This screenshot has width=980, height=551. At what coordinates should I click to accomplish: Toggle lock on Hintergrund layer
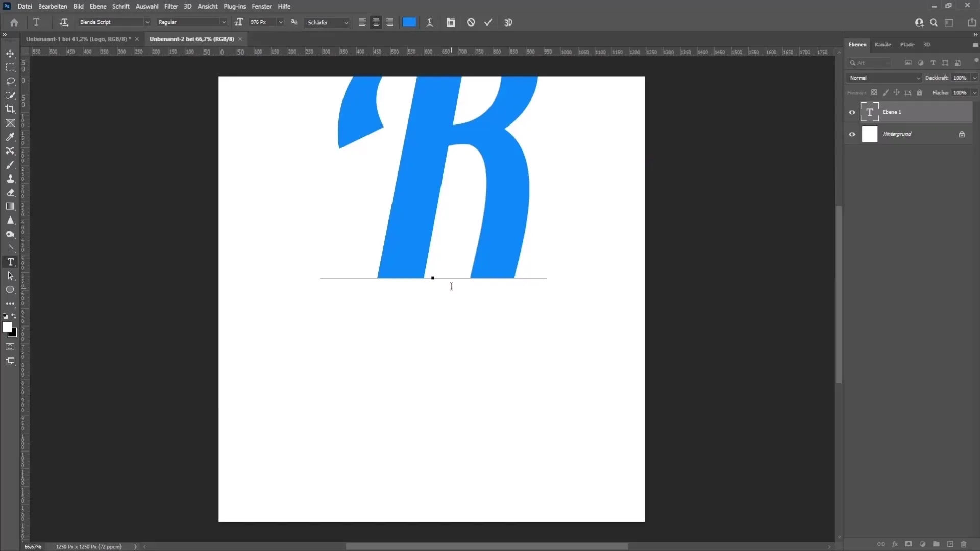coord(962,134)
